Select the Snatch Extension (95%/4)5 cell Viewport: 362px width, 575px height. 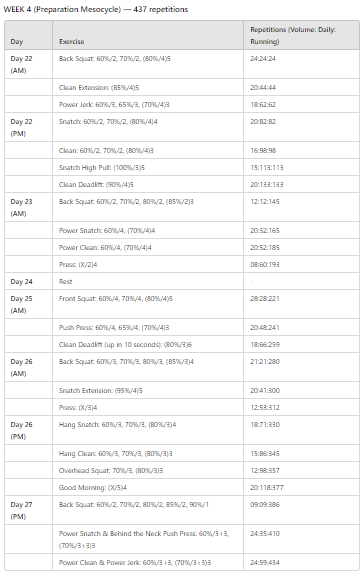(x=148, y=391)
